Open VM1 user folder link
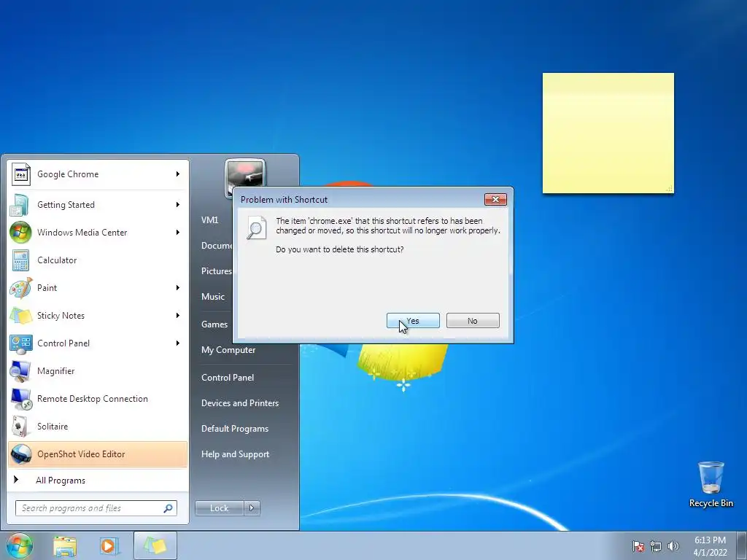This screenshot has height=560, width=747. click(x=209, y=220)
